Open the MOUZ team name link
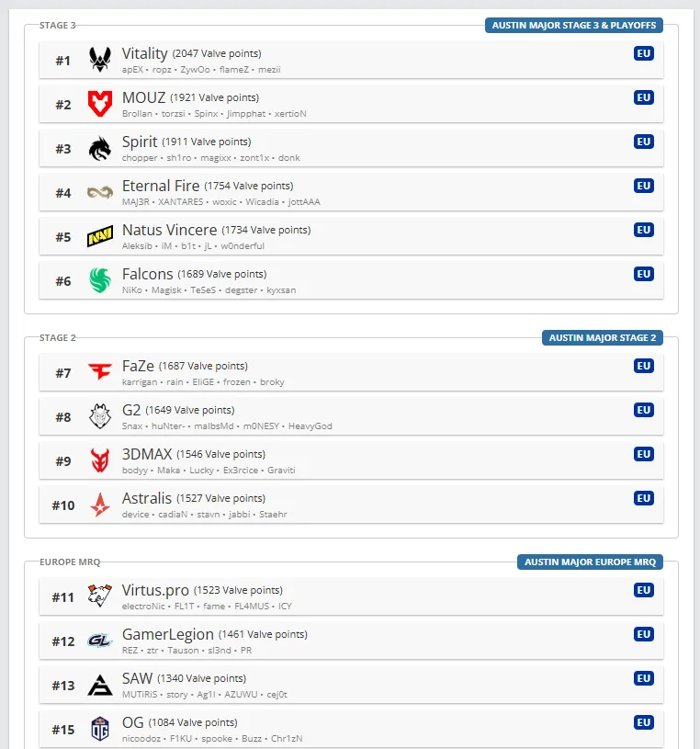Viewport: 700px width, 749px height. tap(143, 97)
